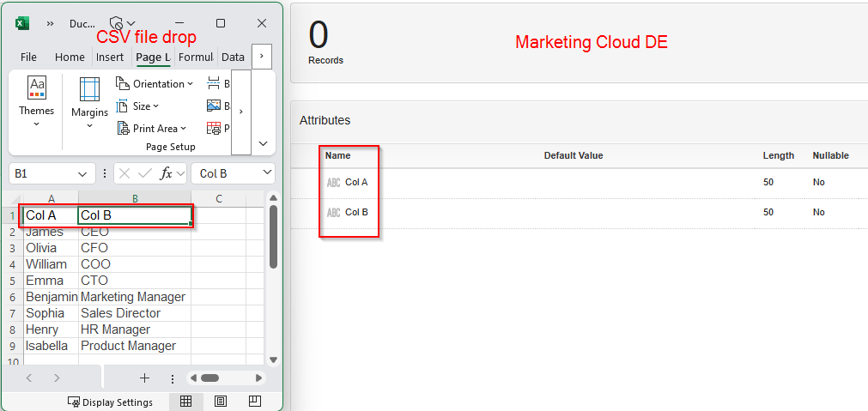The width and height of the screenshot is (868, 411).
Task: Switch to Page Break Preview
Action: pyautogui.click(x=255, y=402)
